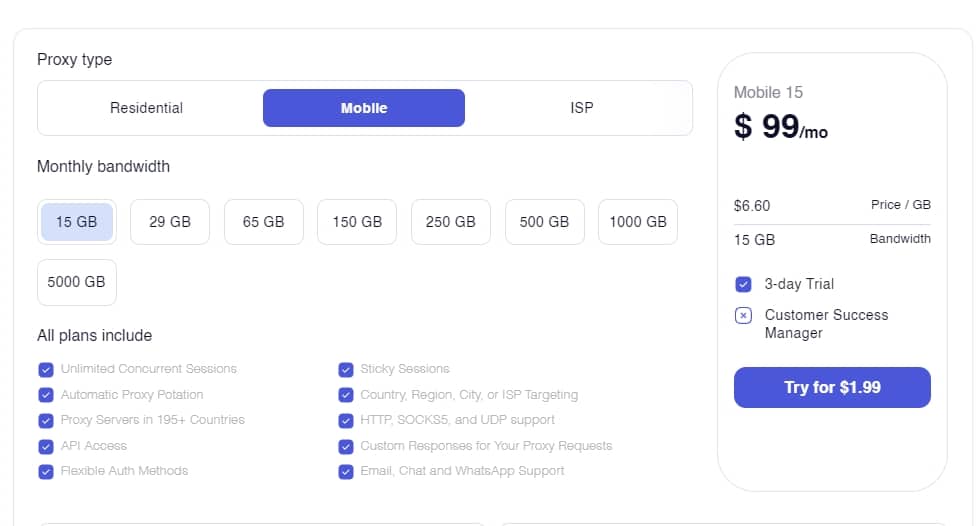Click the Unlimited Concurrent Sessions check icon
Image resolution: width=976 pixels, height=526 pixels.
click(46, 370)
